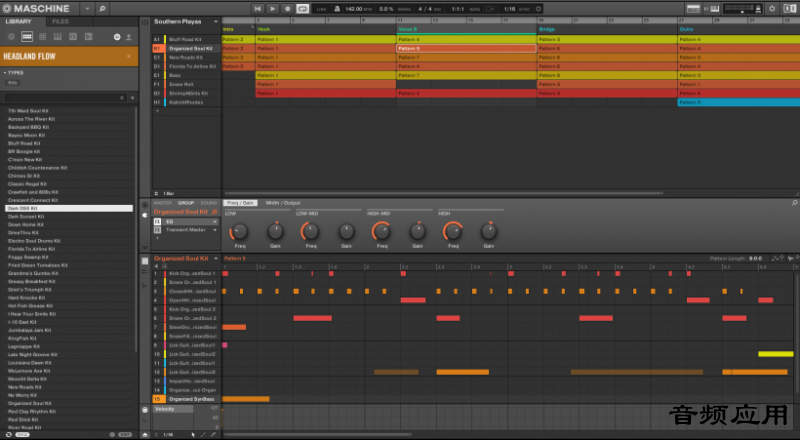Clear the HEADLAND FLOW product filter

129,56
